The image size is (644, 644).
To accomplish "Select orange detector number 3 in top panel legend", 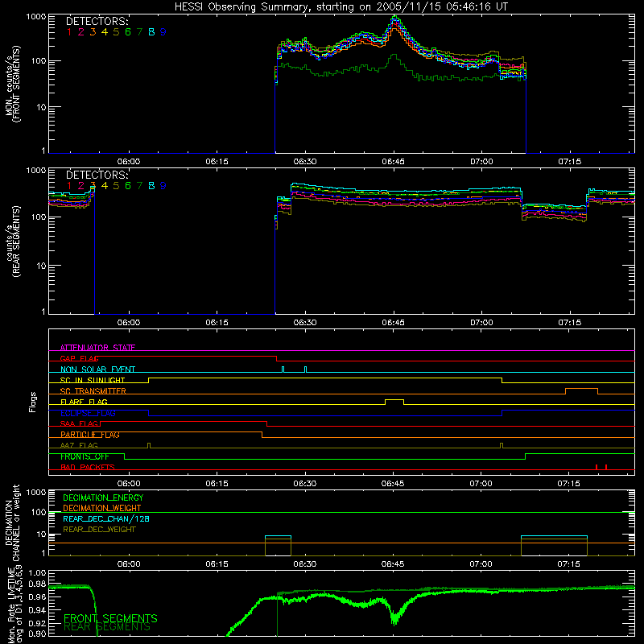I will tap(93, 32).
